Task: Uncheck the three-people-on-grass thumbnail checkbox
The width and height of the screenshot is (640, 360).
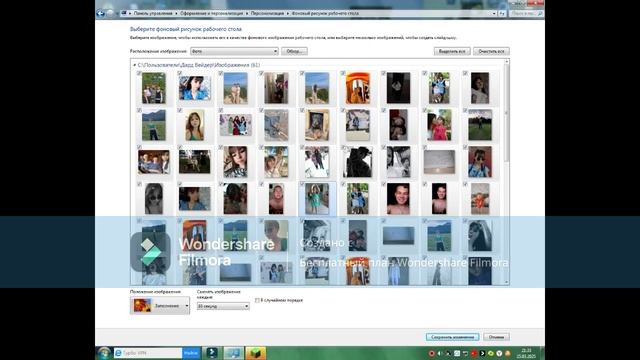Action: click(x=139, y=73)
